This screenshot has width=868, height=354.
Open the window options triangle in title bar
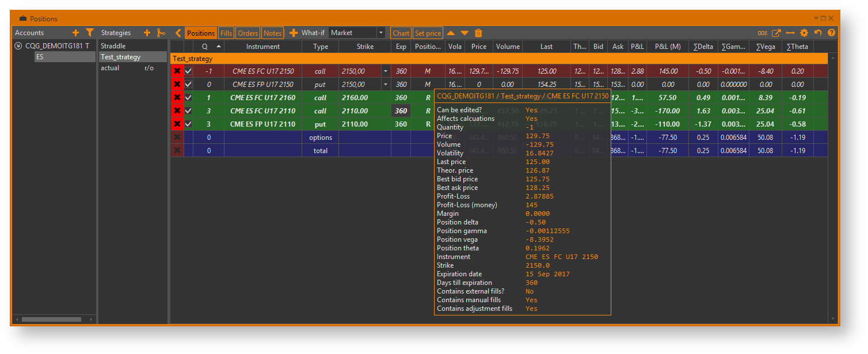[816, 18]
